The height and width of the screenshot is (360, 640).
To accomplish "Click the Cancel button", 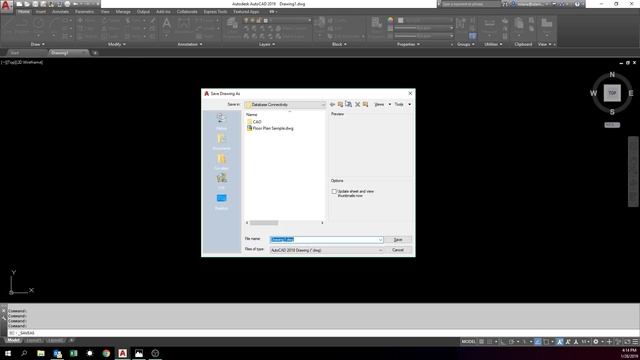I will pos(398,250).
